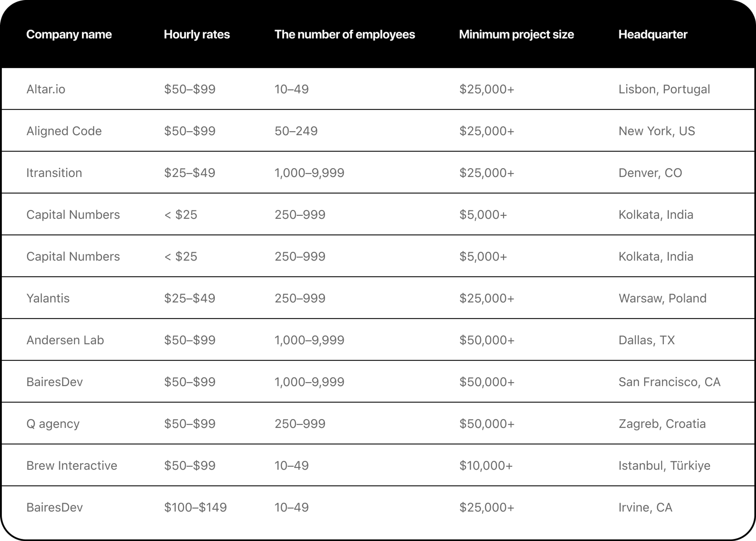Viewport: 756px width, 541px height.
Task: Click the Company name column header
Action: (x=69, y=35)
